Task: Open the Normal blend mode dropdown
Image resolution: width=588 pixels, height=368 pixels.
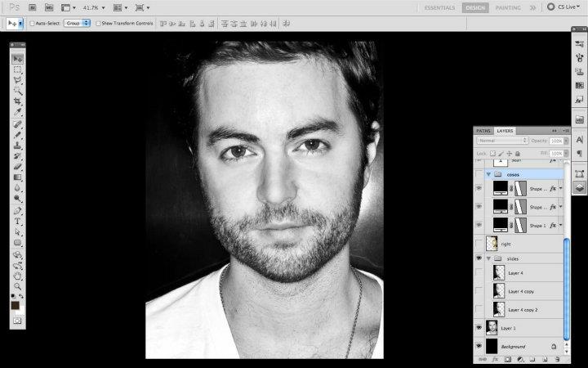Action: coord(502,141)
